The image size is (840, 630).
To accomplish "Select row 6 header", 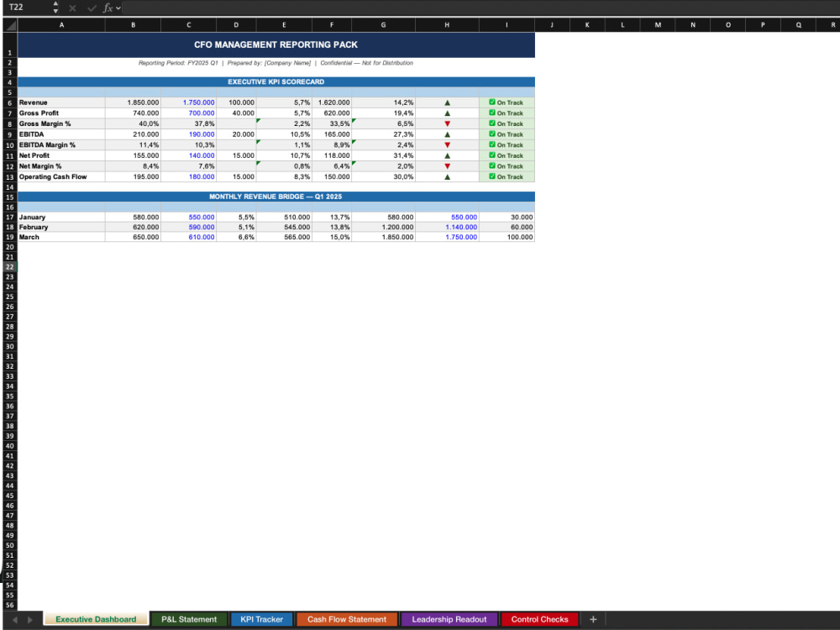I will point(9,102).
